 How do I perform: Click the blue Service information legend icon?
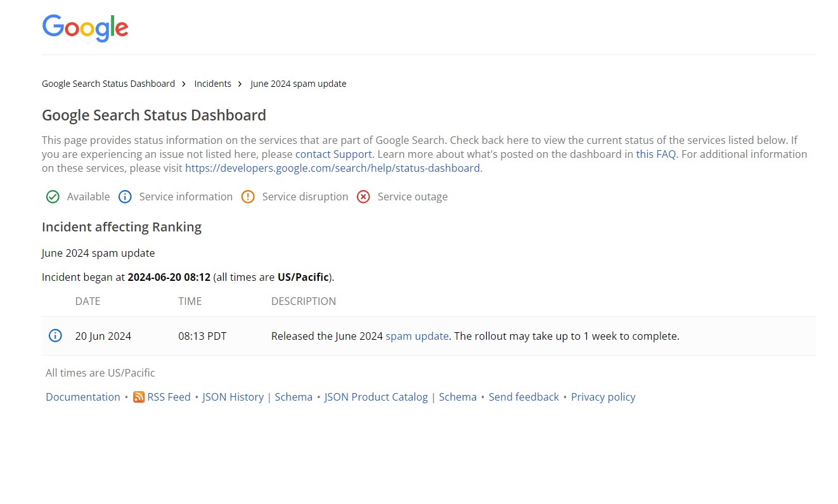click(125, 197)
